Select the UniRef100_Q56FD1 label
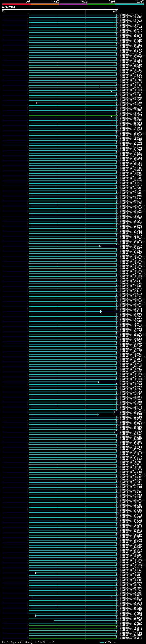 point(131,314)
